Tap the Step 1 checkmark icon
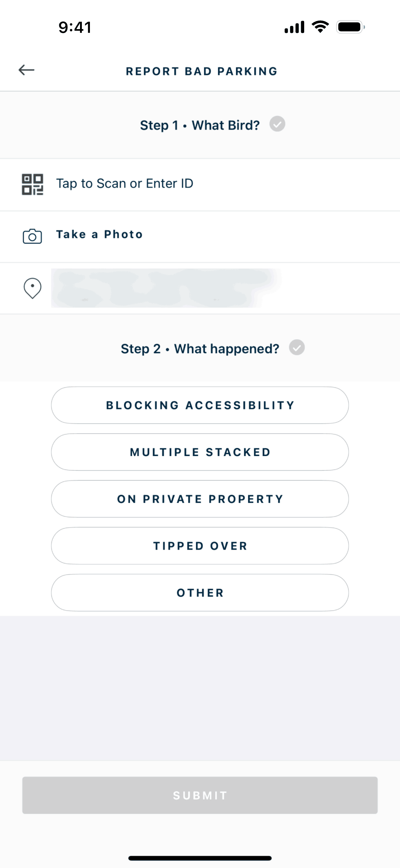This screenshot has width=400, height=868. coord(277,124)
